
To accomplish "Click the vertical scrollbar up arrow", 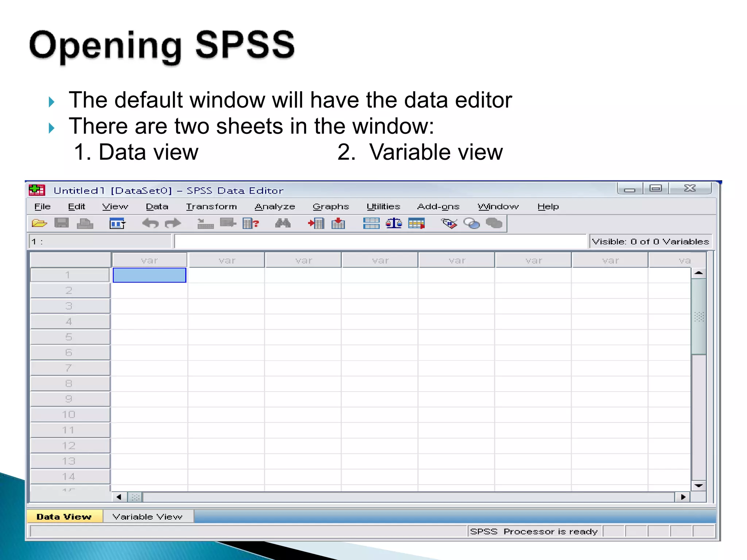I will click(699, 273).
